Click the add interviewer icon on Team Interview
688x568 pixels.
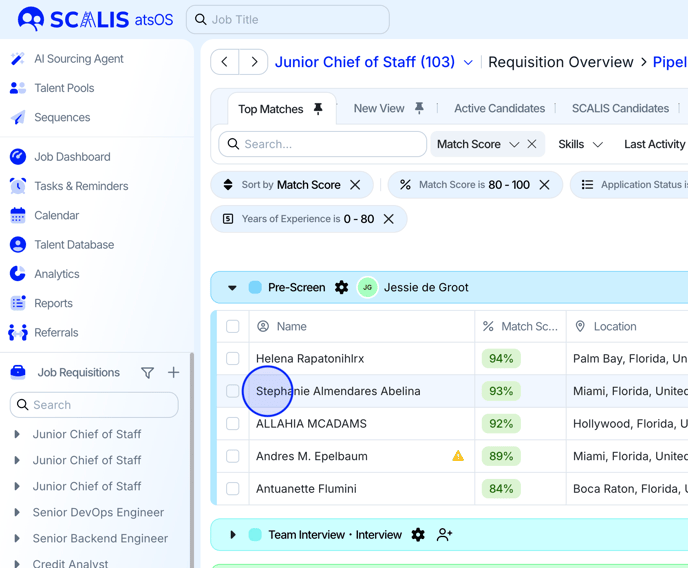pos(445,535)
